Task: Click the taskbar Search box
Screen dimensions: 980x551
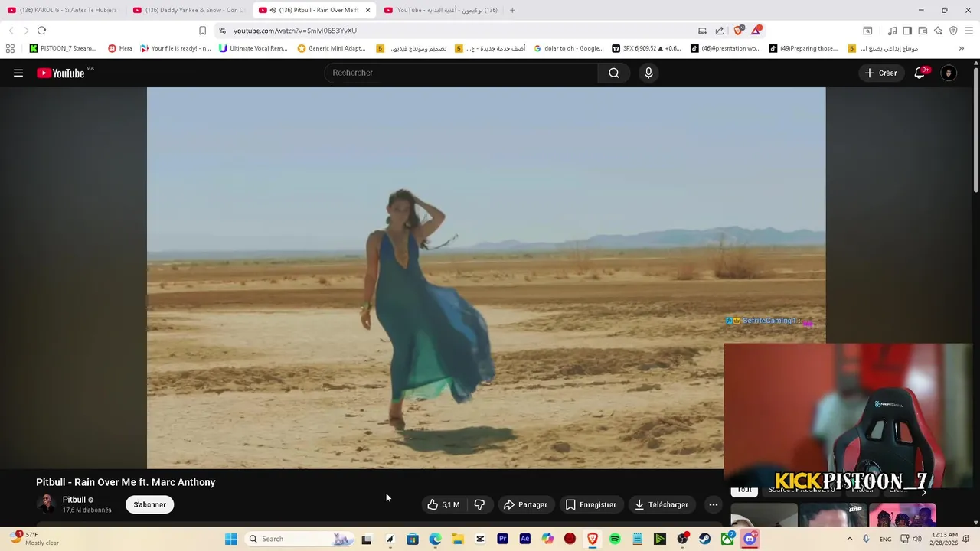Action: pyautogui.click(x=299, y=539)
